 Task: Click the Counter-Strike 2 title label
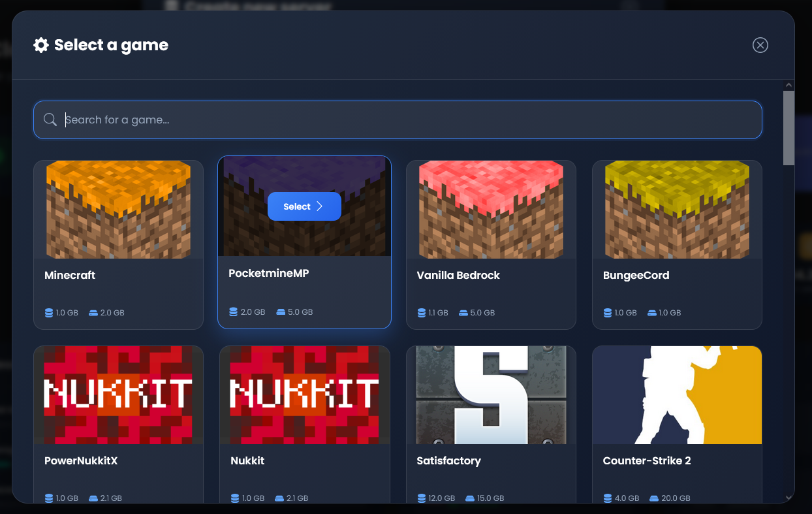click(646, 460)
